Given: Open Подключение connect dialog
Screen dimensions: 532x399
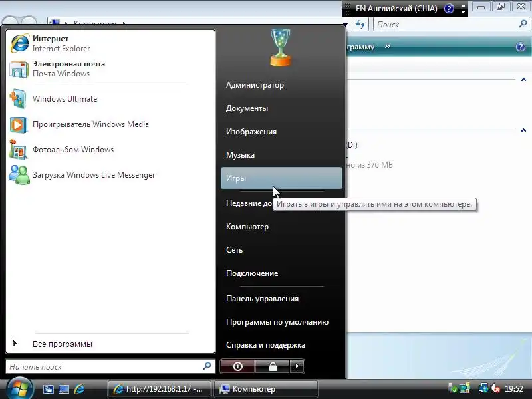Looking at the screenshot, I should (x=281, y=273).
